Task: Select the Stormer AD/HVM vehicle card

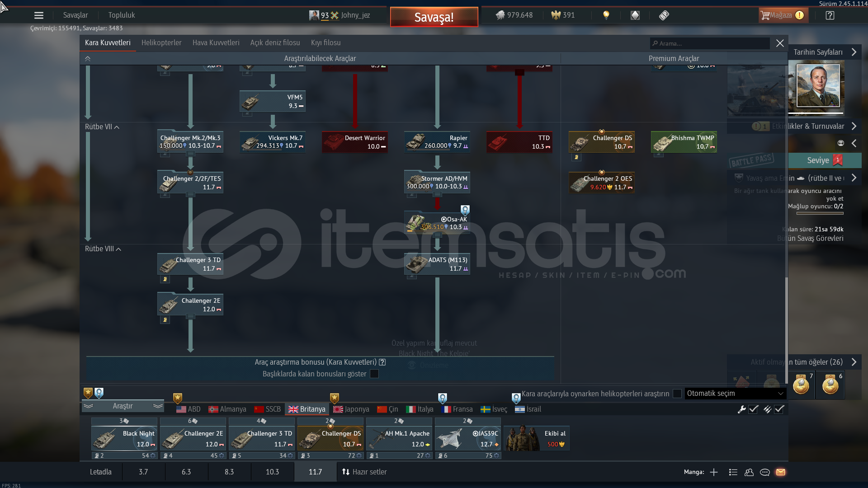Action: (437, 183)
